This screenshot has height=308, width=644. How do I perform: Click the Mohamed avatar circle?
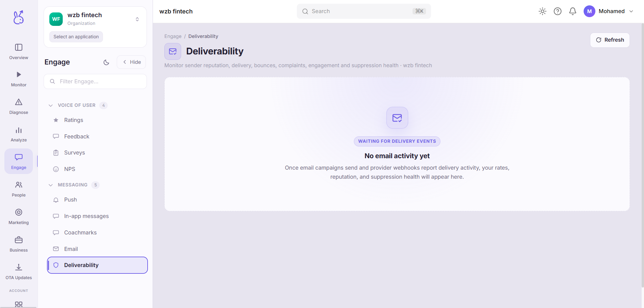pyautogui.click(x=589, y=11)
